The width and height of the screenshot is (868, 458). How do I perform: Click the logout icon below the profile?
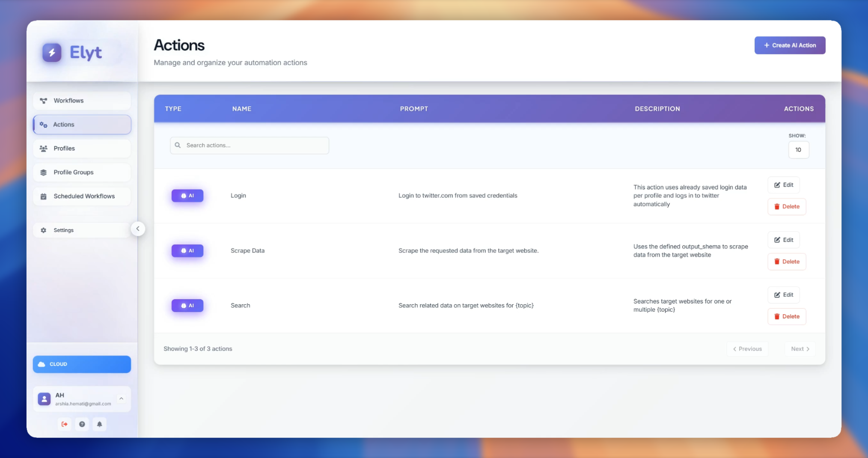coord(64,424)
